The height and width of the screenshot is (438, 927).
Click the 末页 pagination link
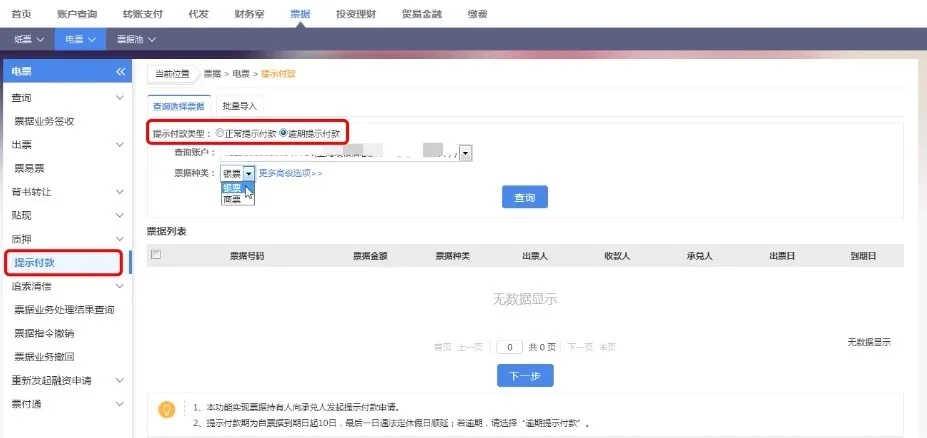click(x=608, y=347)
